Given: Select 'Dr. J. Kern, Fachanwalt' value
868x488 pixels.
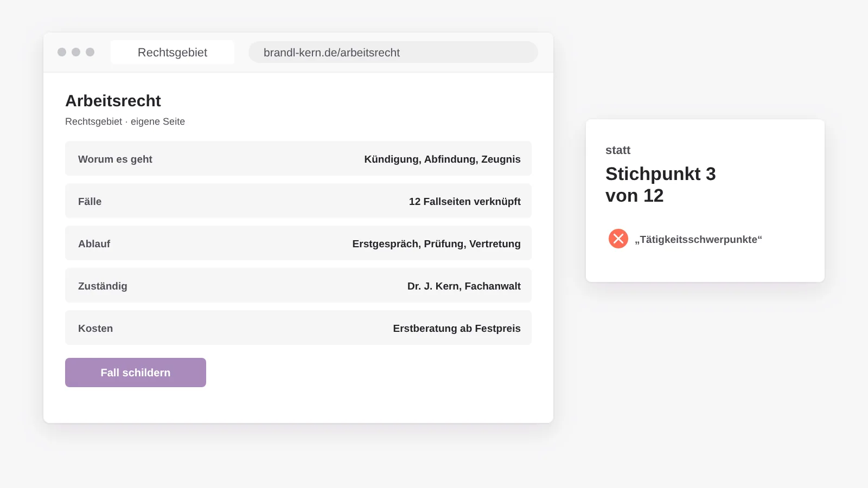Looking at the screenshot, I should pyautogui.click(x=464, y=286).
